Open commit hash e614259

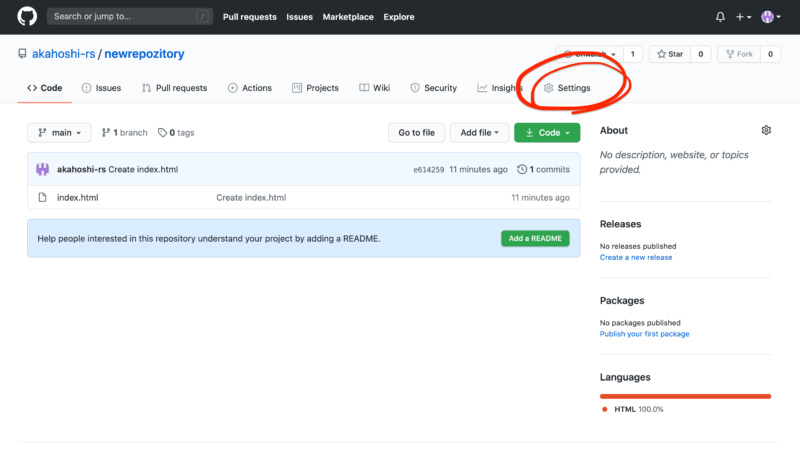coord(429,169)
